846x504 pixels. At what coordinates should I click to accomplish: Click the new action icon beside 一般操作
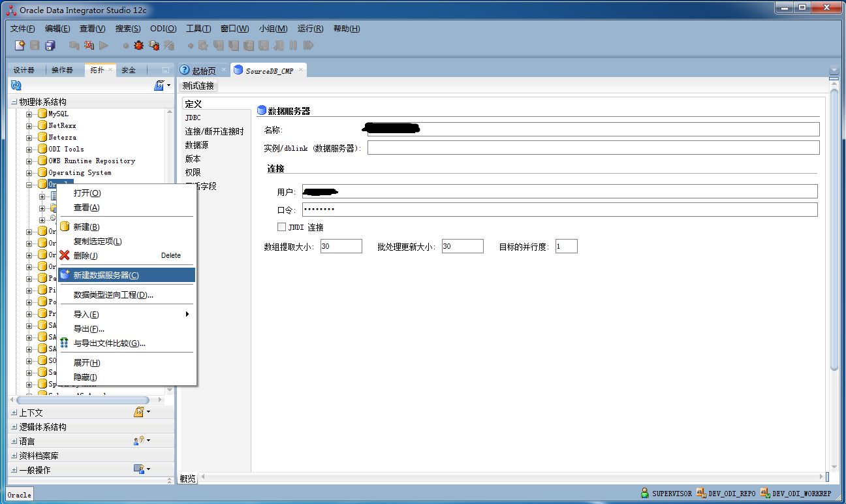(x=139, y=469)
